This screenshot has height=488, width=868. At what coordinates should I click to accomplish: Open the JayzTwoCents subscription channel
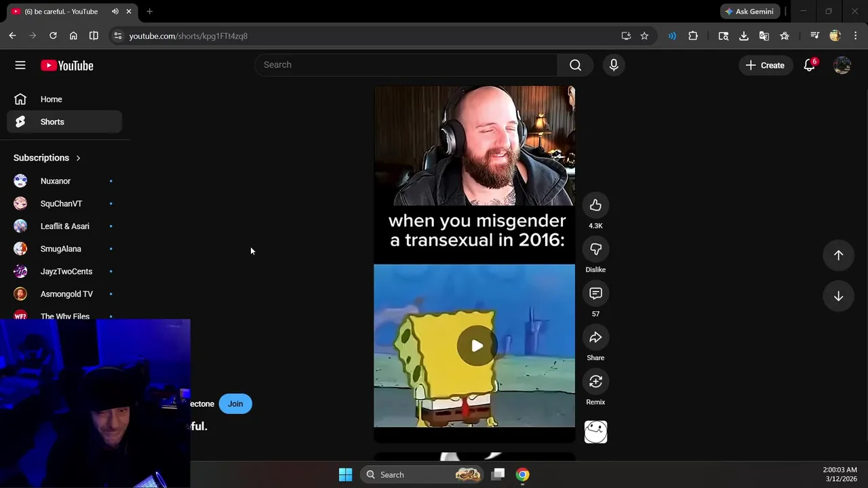point(64,271)
